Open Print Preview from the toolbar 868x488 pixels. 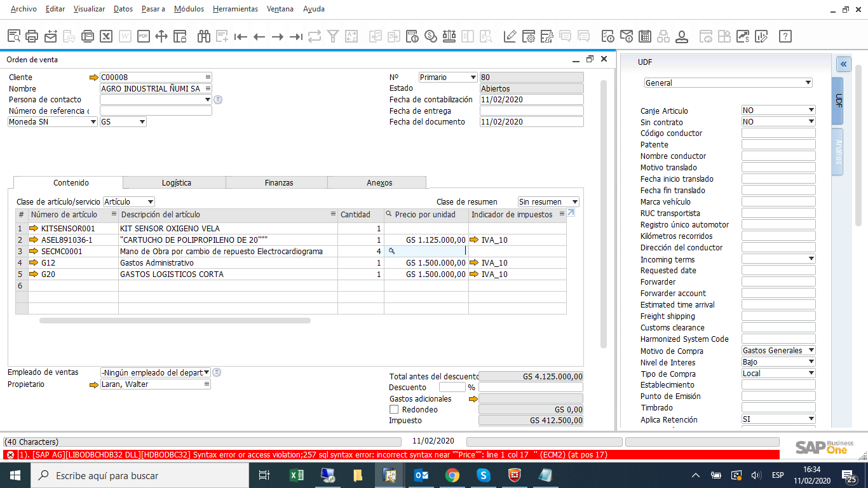point(14,36)
